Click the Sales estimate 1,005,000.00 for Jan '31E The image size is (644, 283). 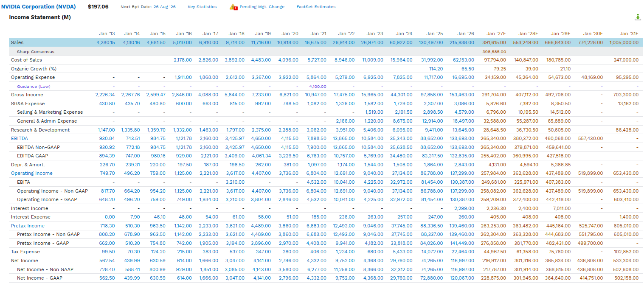click(x=624, y=42)
